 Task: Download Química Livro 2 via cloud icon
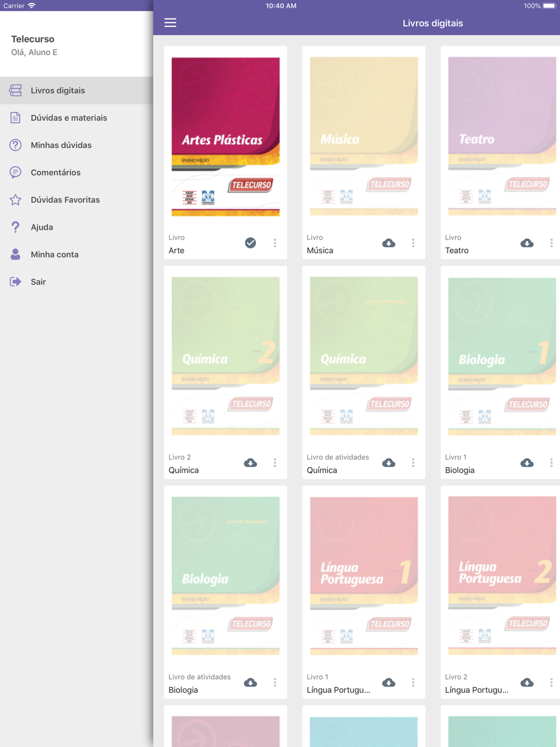250,463
